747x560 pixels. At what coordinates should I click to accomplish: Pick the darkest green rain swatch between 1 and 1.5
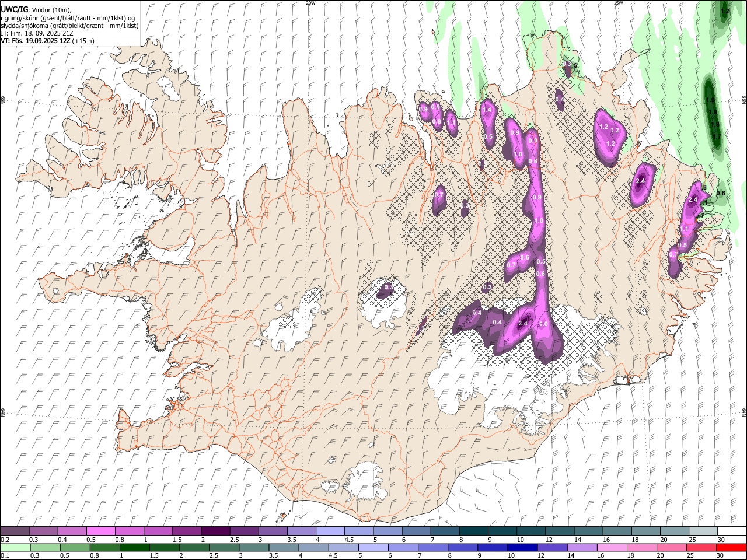(135, 548)
